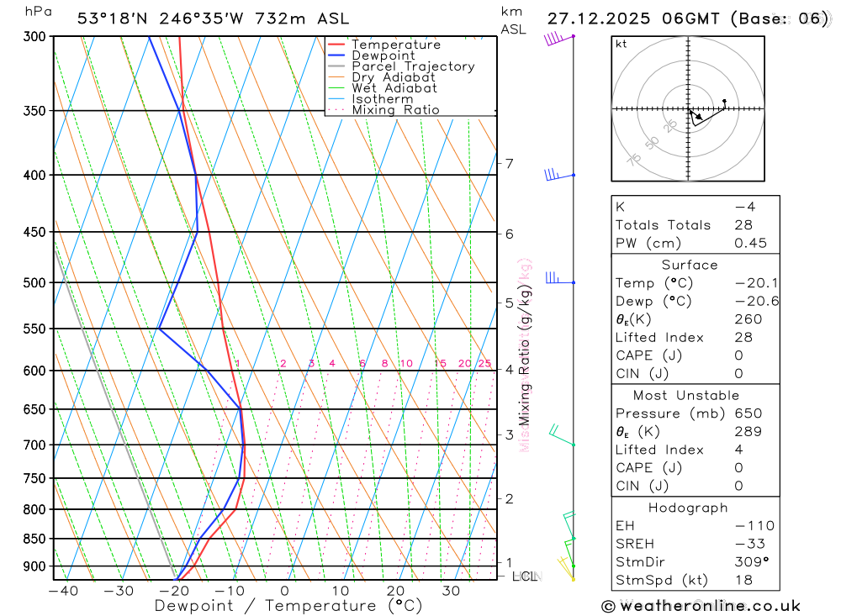Click the date title '27.12.2025 06GMT'

tap(633, 18)
